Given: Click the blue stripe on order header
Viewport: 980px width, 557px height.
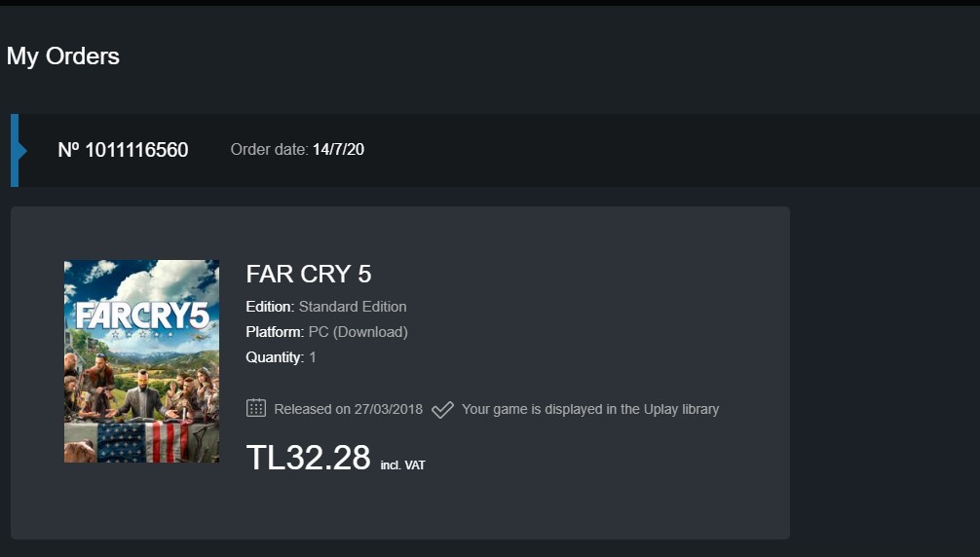Looking at the screenshot, I should pos(15,151).
